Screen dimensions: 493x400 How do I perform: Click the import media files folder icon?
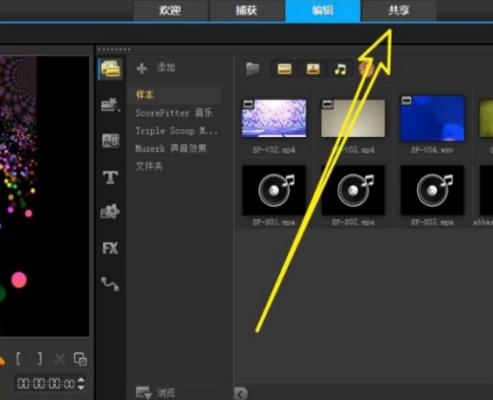coord(253,69)
